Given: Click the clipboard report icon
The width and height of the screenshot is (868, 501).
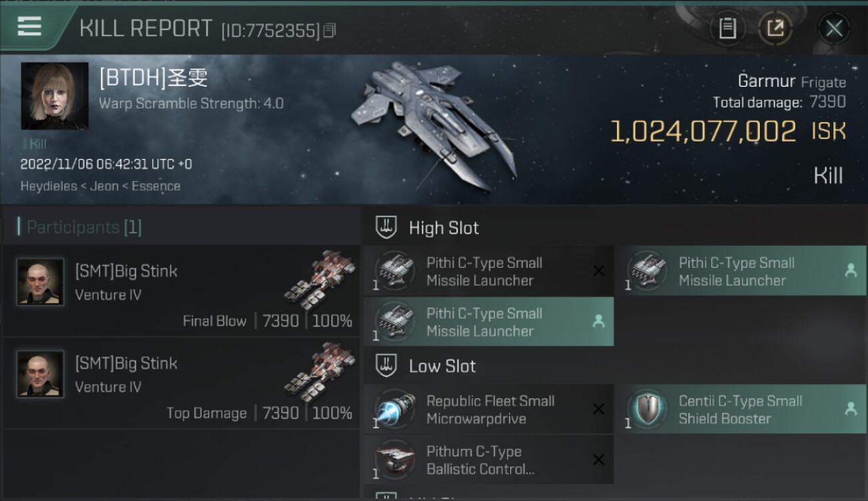Looking at the screenshot, I should 727,28.
